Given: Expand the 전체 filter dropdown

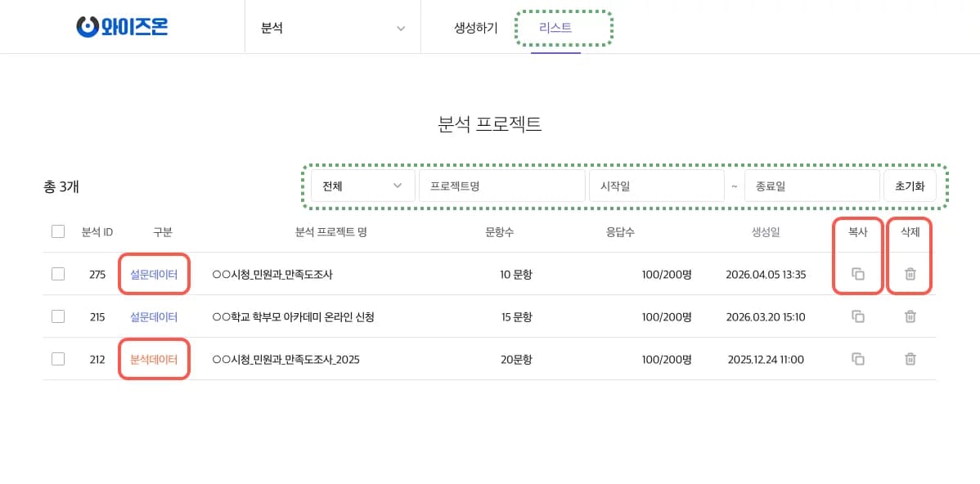Looking at the screenshot, I should point(362,186).
